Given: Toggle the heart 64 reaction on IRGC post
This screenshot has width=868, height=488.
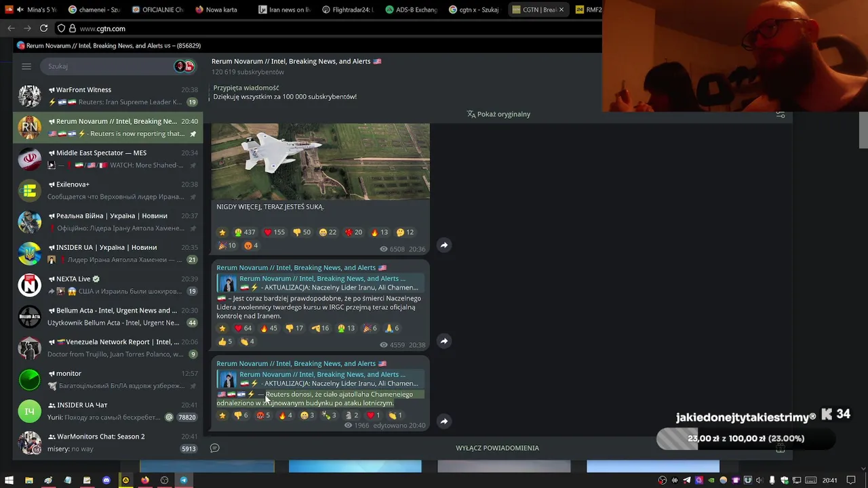Looking at the screenshot, I should [243, 328].
